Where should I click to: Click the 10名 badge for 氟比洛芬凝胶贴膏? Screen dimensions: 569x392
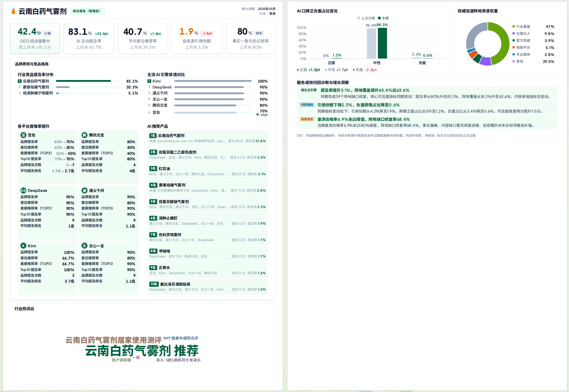[x=154, y=284]
